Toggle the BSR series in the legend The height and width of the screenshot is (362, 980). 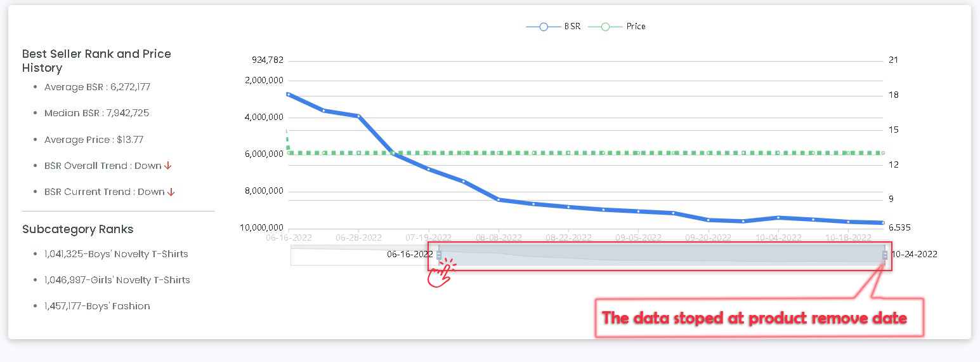point(553,27)
